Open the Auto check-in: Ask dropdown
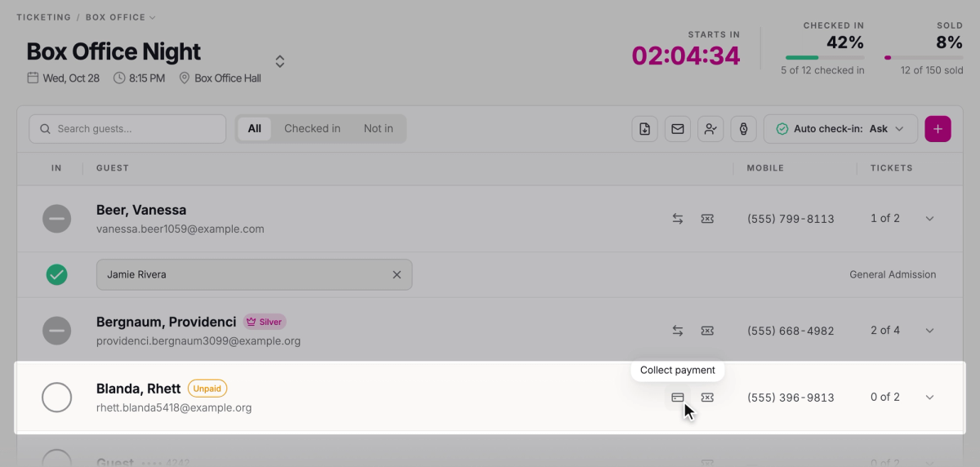Image resolution: width=980 pixels, height=467 pixels. (840, 129)
